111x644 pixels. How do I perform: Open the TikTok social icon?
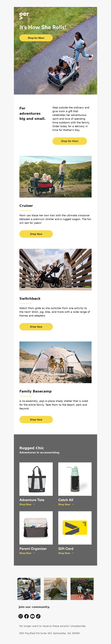(x=38, y=616)
